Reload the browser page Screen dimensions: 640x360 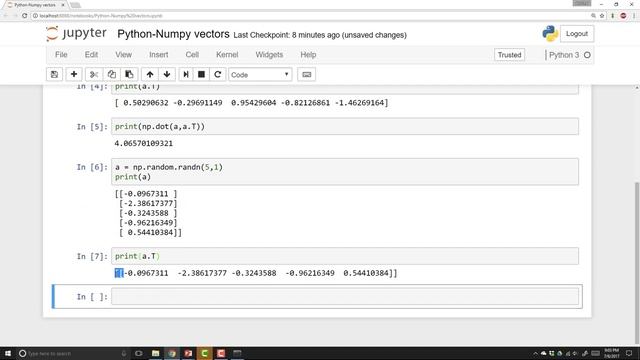point(24,16)
